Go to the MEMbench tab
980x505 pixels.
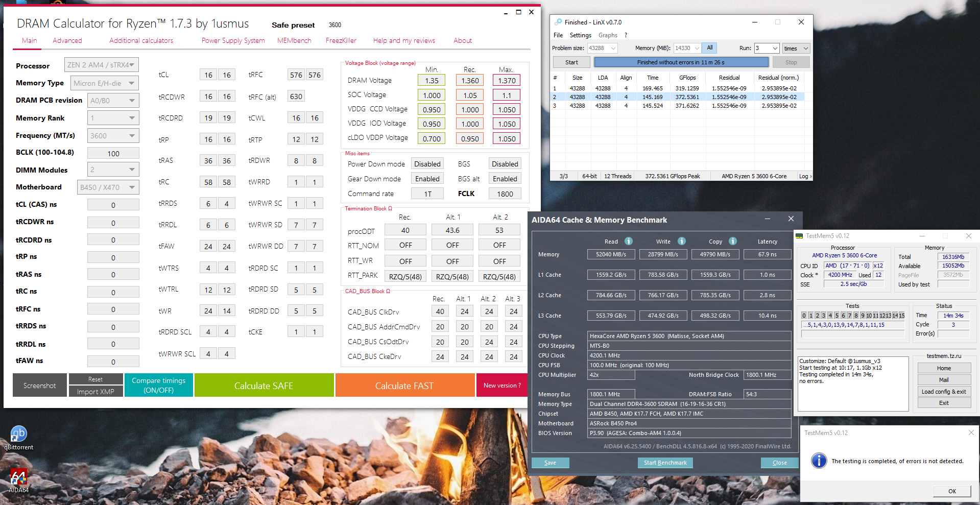click(x=294, y=40)
